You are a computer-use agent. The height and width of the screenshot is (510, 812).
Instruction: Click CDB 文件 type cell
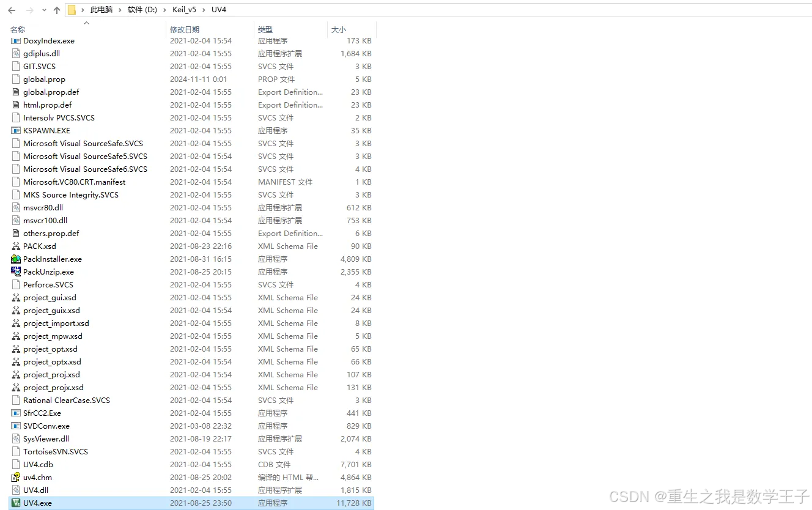point(274,464)
